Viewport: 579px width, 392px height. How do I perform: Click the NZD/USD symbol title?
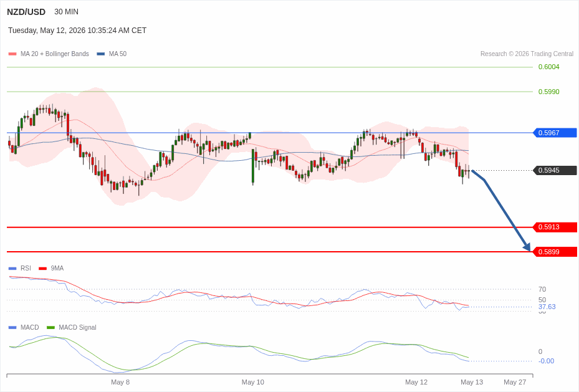[26, 12]
